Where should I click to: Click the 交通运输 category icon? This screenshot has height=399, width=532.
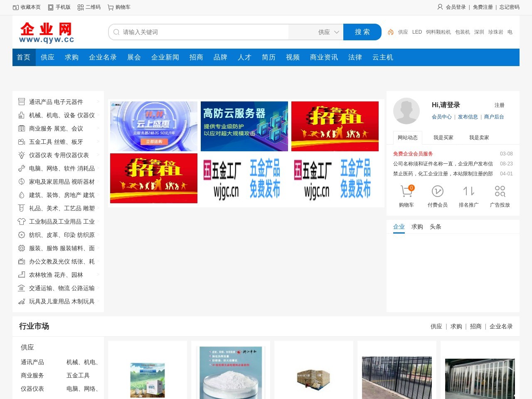[22, 288]
